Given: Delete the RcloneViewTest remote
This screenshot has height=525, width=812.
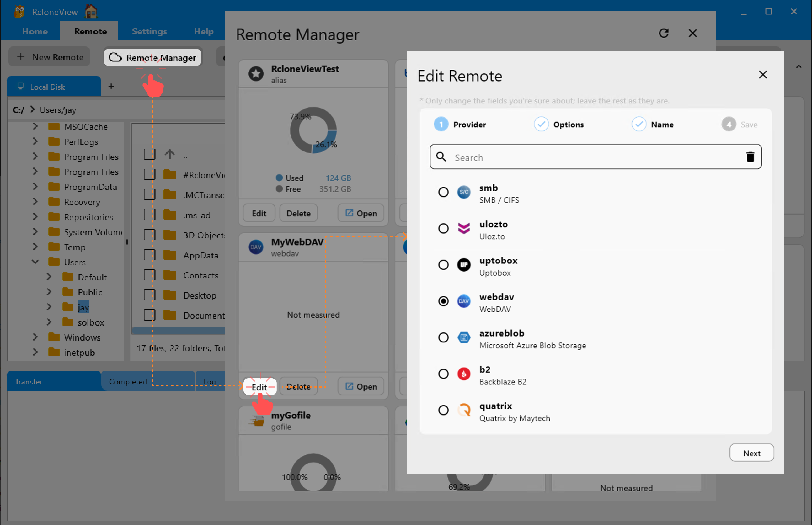Looking at the screenshot, I should pos(298,213).
